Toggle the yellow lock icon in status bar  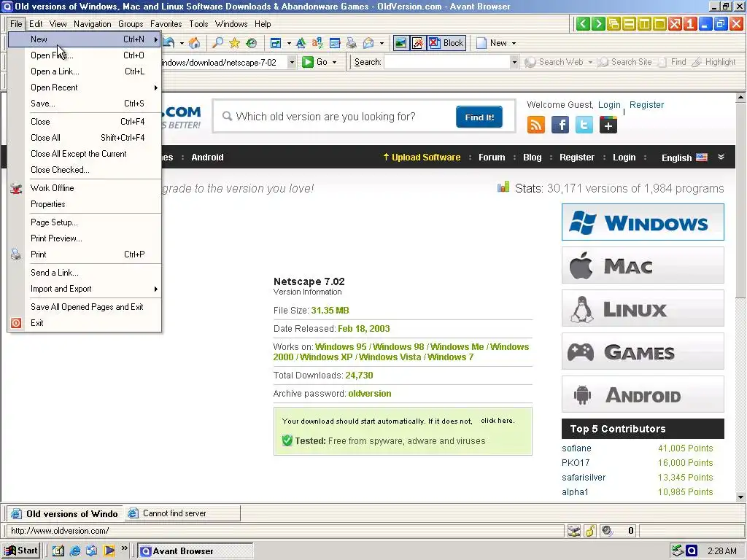point(589,531)
